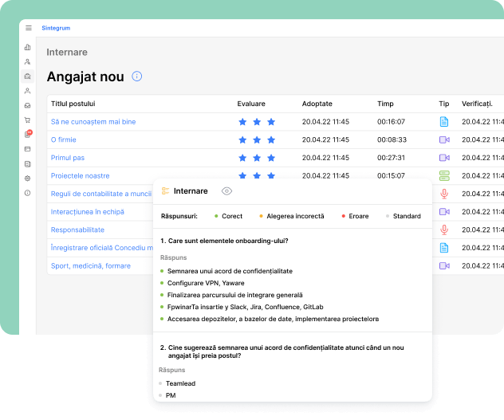Click the Sintegrum brand link
The width and height of the screenshot is (504, 420).
click(x=55, y=28)
